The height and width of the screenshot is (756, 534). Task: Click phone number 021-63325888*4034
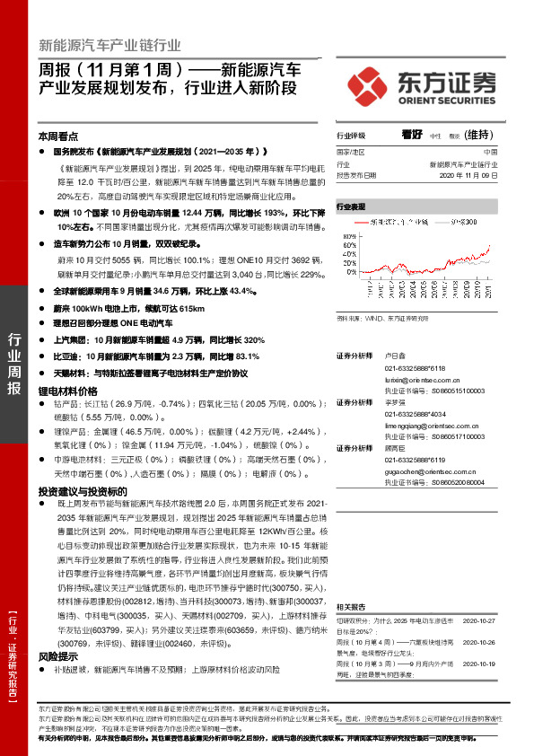point(416,414)
